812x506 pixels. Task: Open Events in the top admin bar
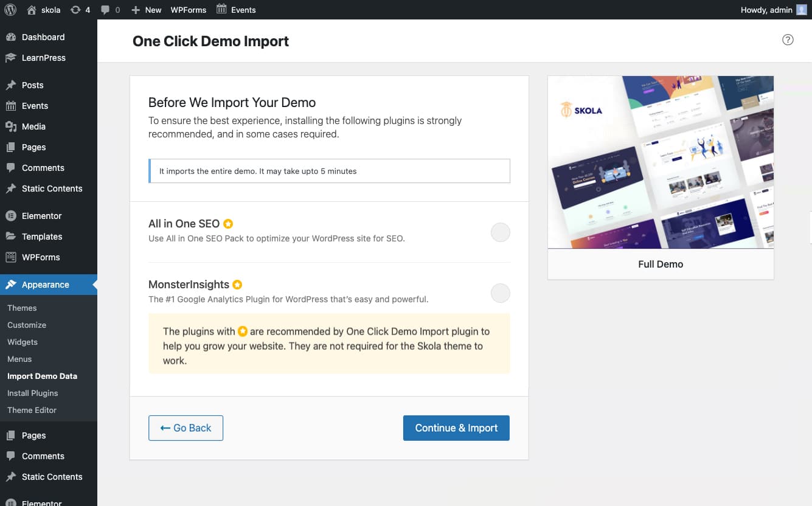236,10
